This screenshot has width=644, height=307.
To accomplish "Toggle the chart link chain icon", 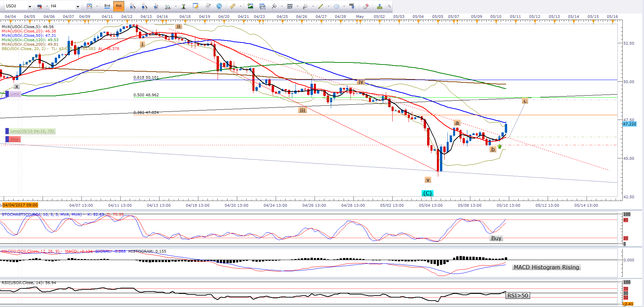I will 40,6.
